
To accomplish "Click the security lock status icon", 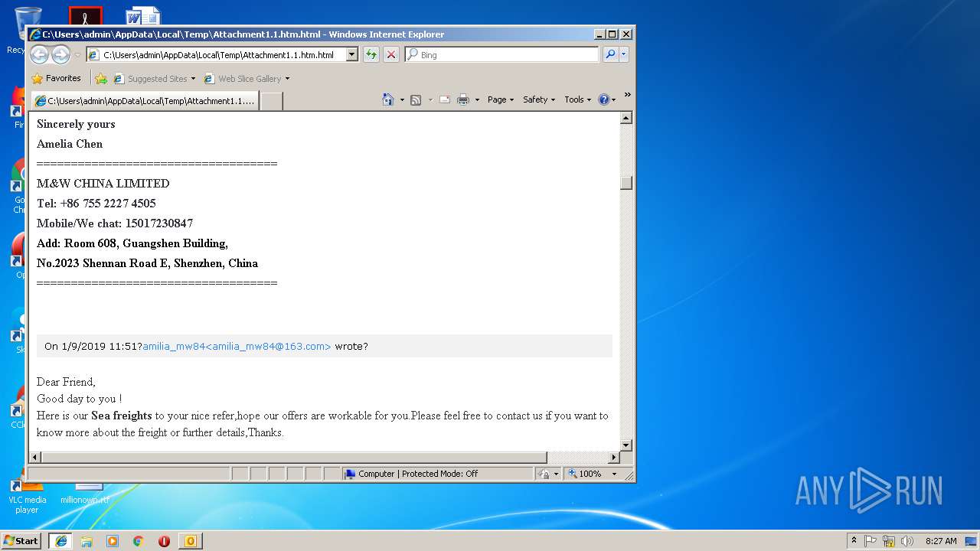I will coord(544,474).
